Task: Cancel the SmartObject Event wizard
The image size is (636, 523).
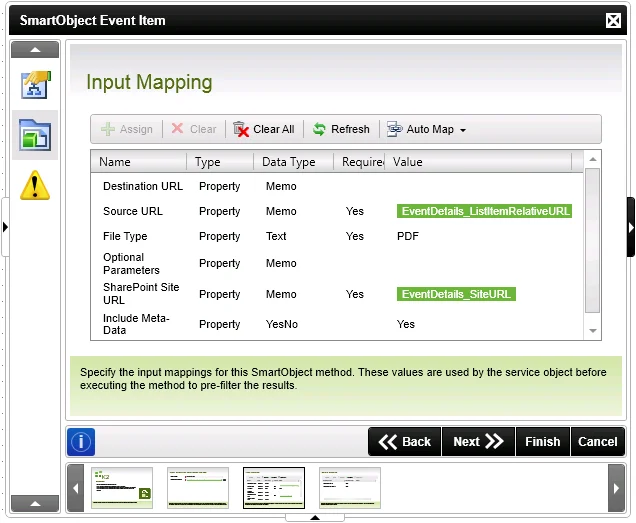Action: pyautogui.click(x=597, y=441)
